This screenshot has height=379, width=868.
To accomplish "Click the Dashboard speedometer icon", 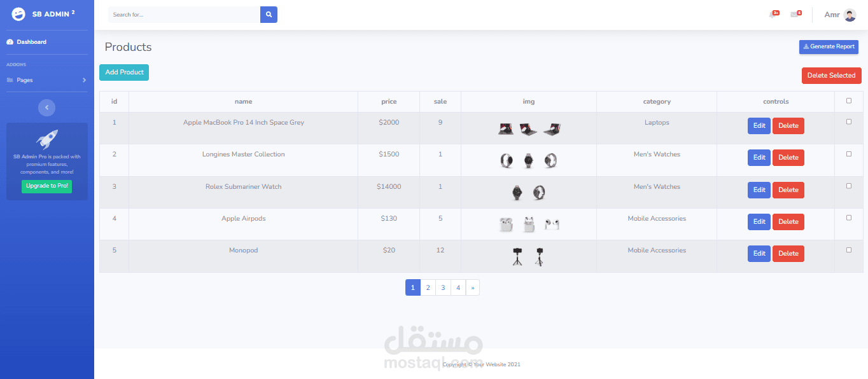I will tap(10, 42).
